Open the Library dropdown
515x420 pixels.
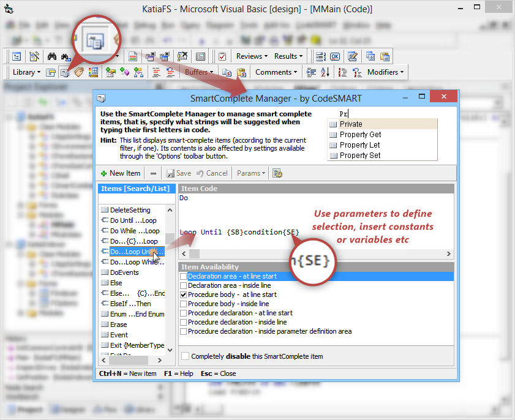click(26, 72)
